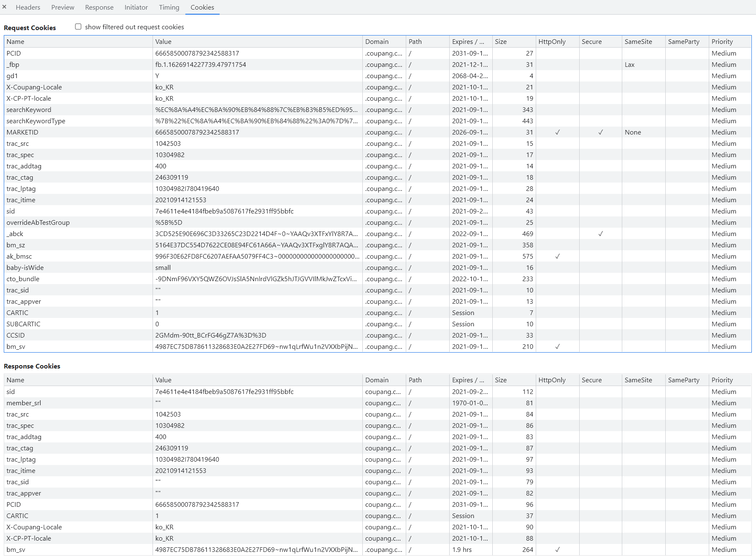
Task: Select the Cookies tab
Action: 202,7
